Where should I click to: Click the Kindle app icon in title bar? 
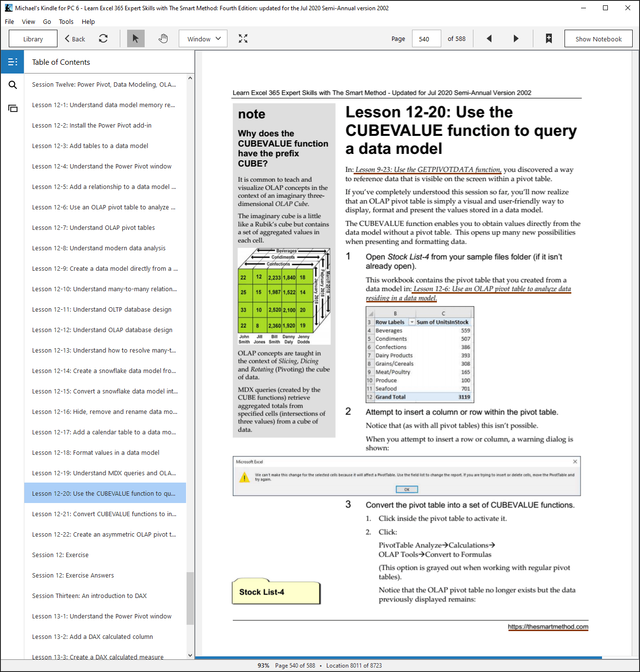(x=9, y=8)
